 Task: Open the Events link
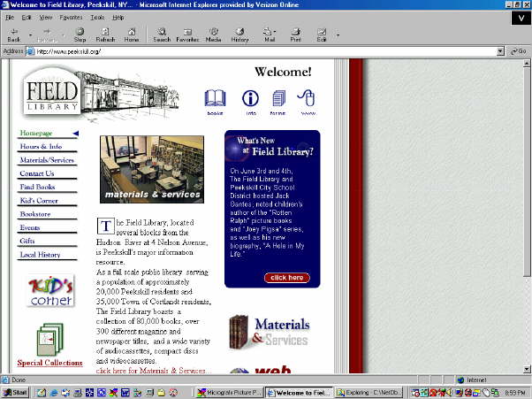[x=30, y=227]
